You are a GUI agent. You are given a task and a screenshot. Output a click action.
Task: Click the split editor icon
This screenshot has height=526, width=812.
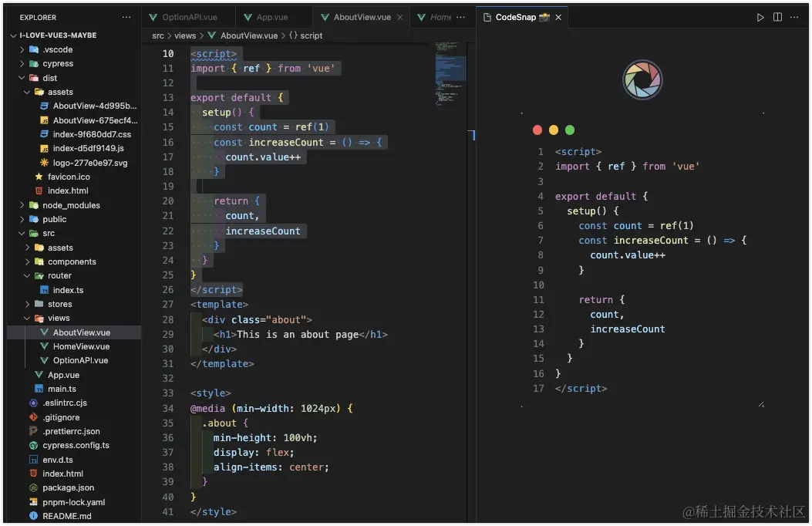777,17
